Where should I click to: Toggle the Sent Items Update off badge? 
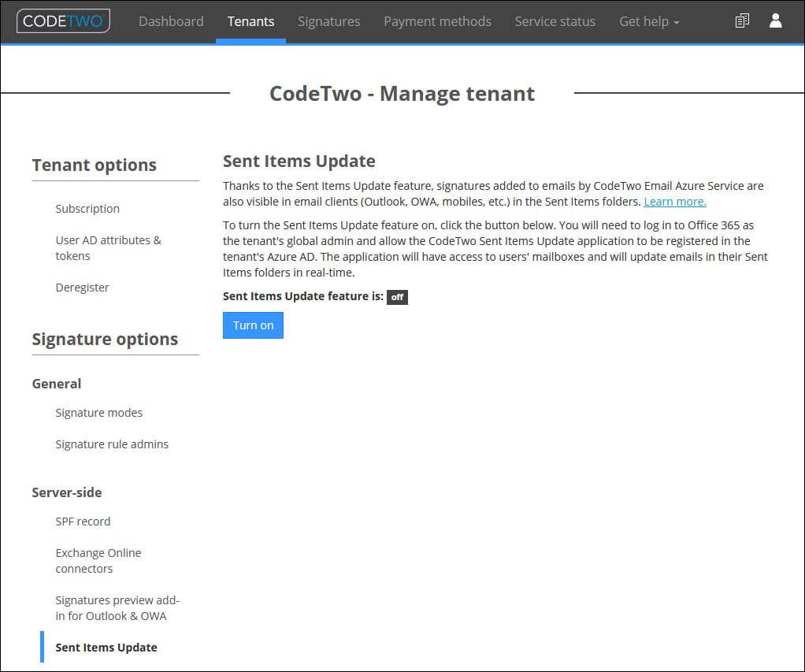pos(397,297)
